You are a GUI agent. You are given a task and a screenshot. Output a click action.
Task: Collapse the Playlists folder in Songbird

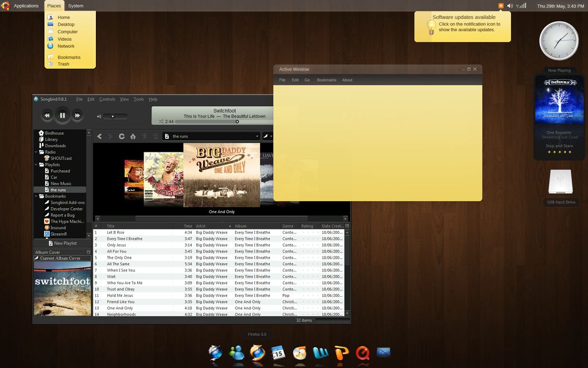(34, 164)
